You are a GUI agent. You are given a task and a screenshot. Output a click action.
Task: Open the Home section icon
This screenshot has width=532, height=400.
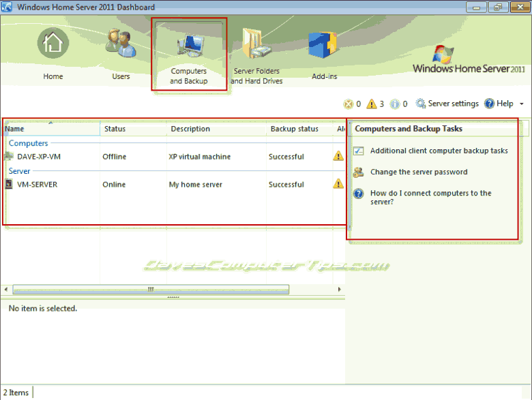coord(53,43)
